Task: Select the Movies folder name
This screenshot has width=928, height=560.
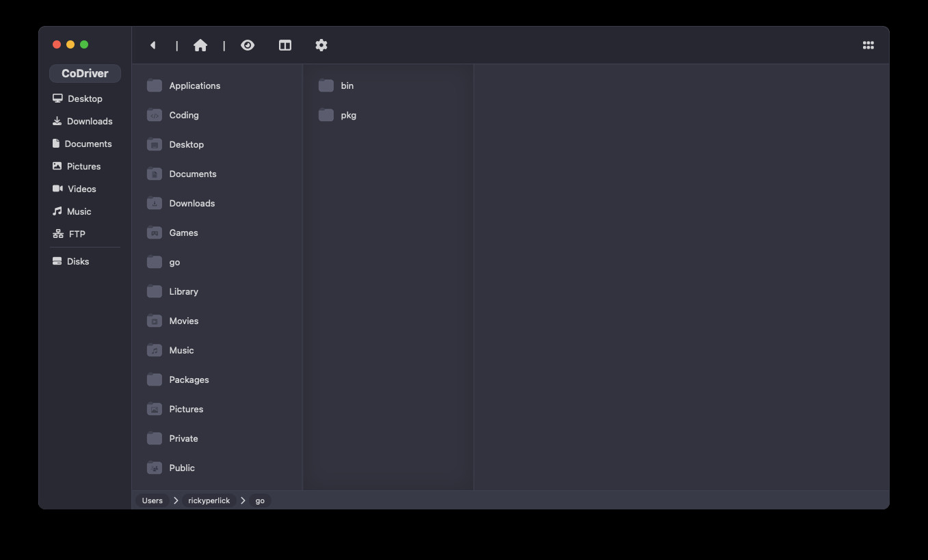Action: [184, 321]
